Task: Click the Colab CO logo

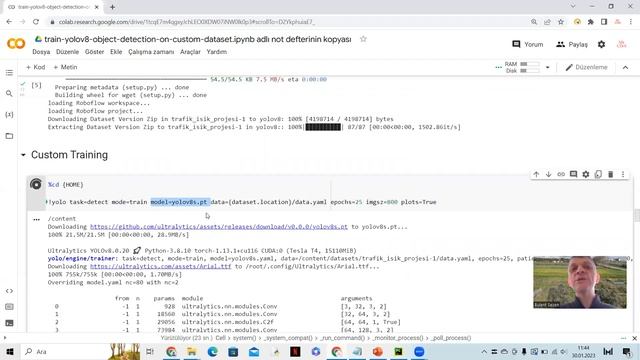Action: pyautogui.click(x=16, y=43)
